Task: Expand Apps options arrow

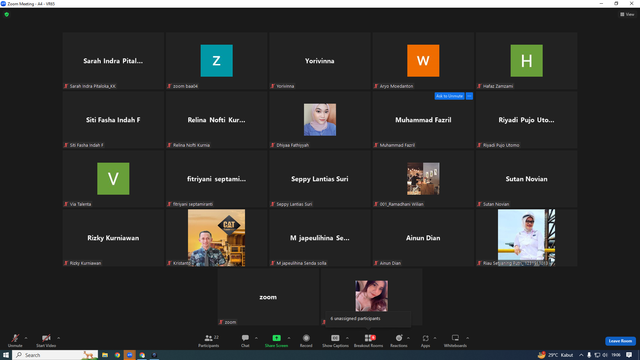Action: pyautogui.click(x=435, y=338)
